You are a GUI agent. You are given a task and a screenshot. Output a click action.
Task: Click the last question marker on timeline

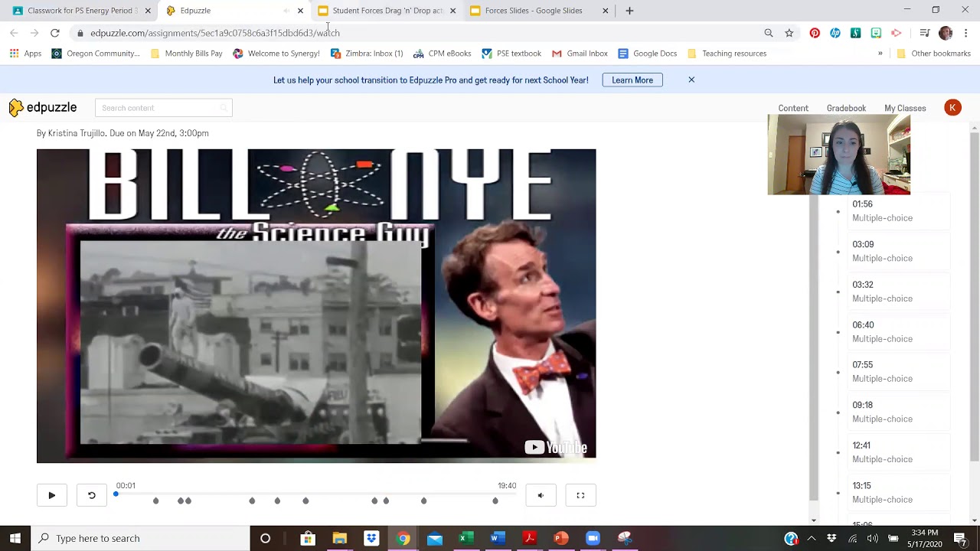pyautogui.click(x=495, y=500)
